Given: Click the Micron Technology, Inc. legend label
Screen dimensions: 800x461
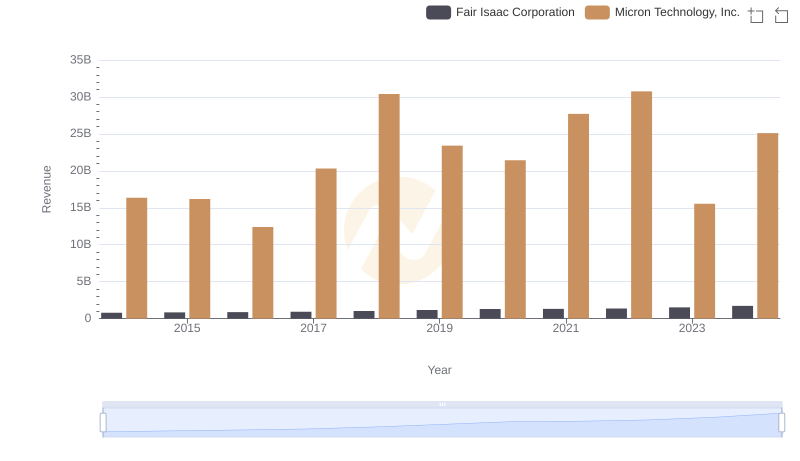Looking at the screenshot, I should tap(677, 12).
